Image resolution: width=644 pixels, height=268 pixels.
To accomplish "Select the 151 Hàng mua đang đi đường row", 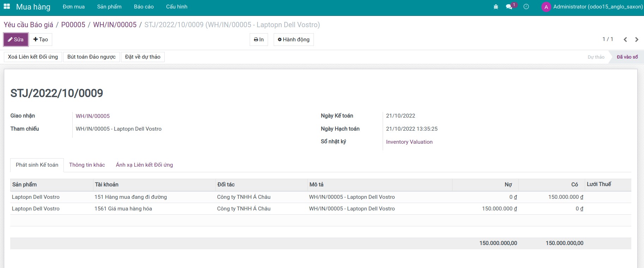I will point(130,197).
